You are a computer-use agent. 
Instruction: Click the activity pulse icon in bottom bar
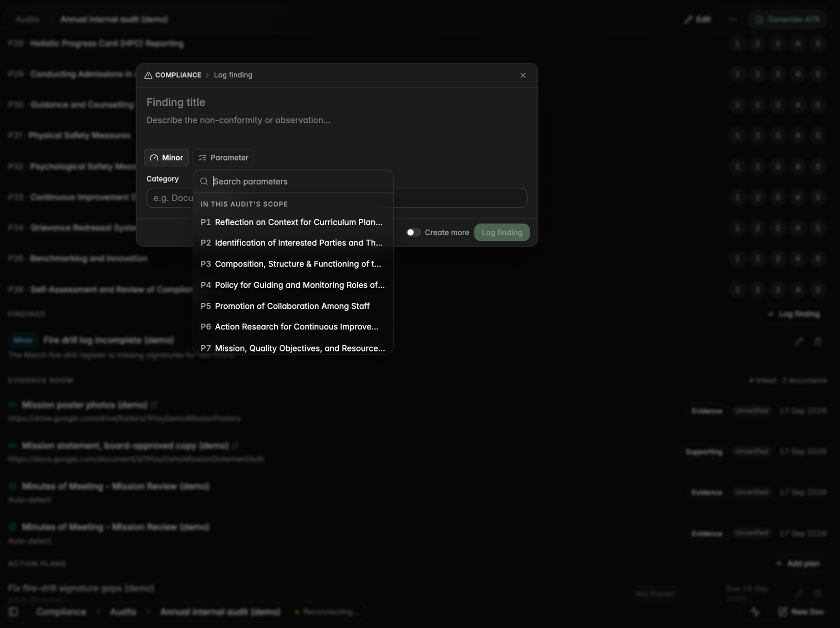click(x=755, y=612)
